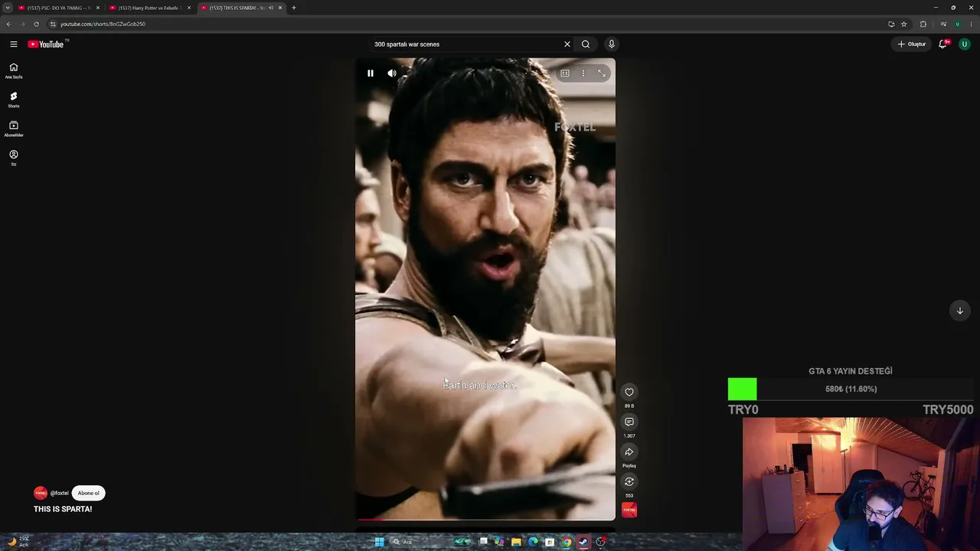Remix this Short

[x=629, y=481]
